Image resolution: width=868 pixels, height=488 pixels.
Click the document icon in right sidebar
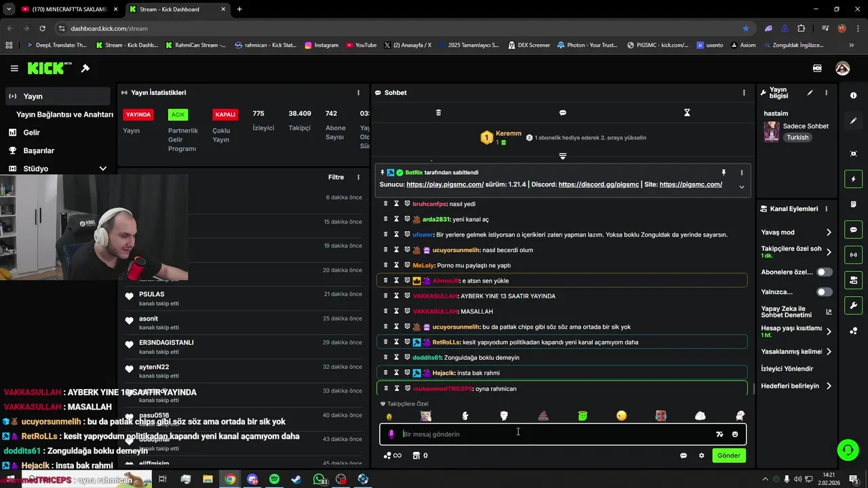(853, 204)
